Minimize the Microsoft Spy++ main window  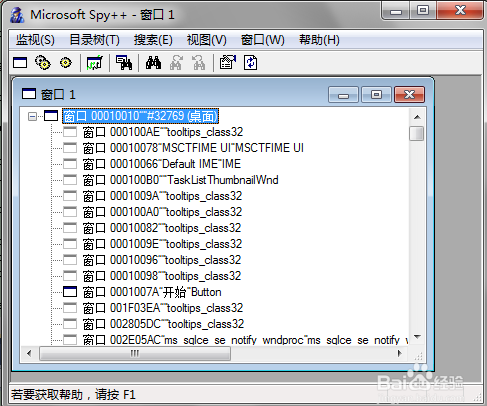click(396, 11)
